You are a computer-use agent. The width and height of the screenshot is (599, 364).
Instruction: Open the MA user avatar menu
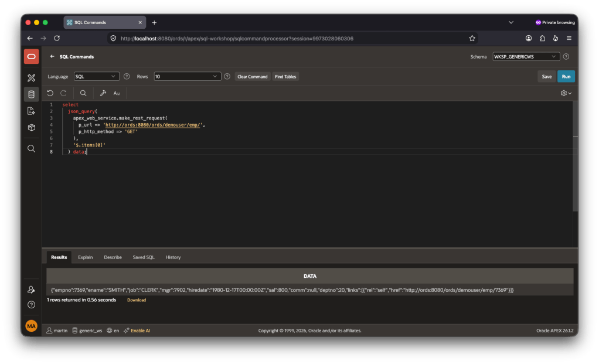31,326
